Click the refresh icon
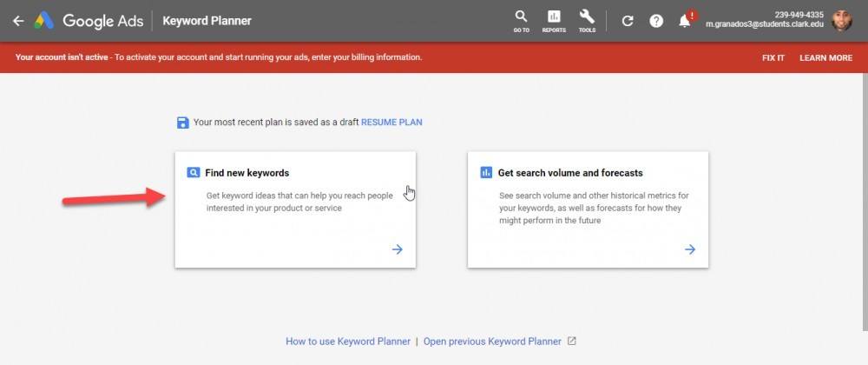Image resolution: width=868 pixels, height=365 pixels. (628, 21)
